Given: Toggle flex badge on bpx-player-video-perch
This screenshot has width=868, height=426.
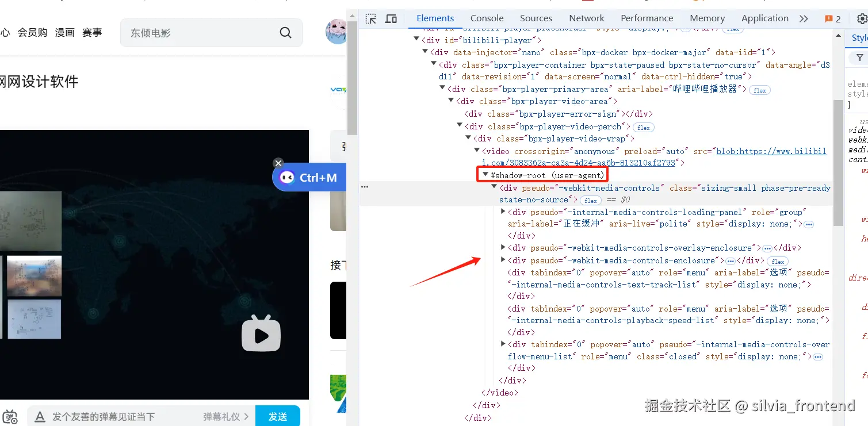Looking at the screenshot, I should click(644, 128).
